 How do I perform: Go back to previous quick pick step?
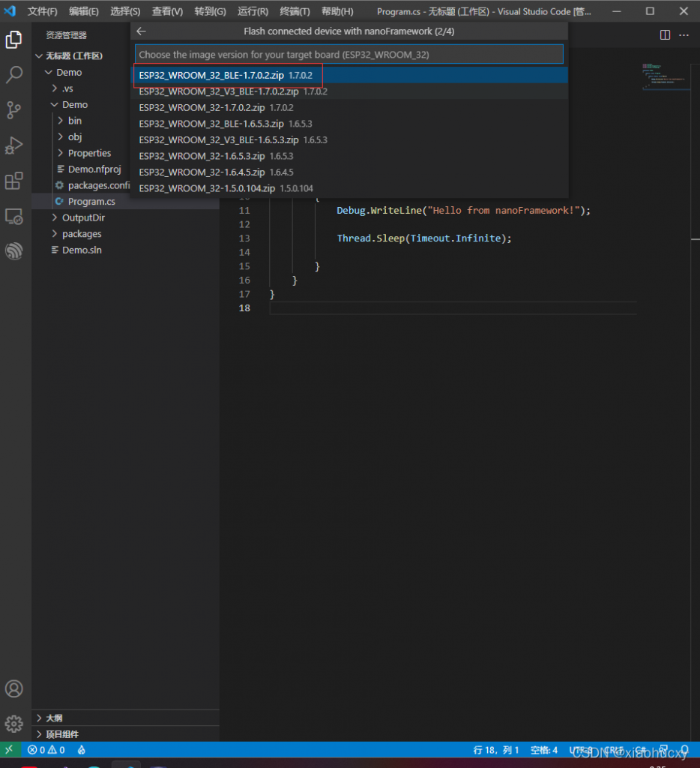(142, 31)
